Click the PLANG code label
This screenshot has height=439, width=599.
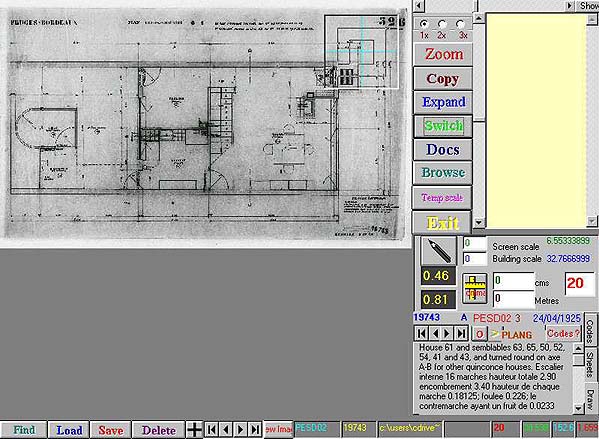[516, 335]
